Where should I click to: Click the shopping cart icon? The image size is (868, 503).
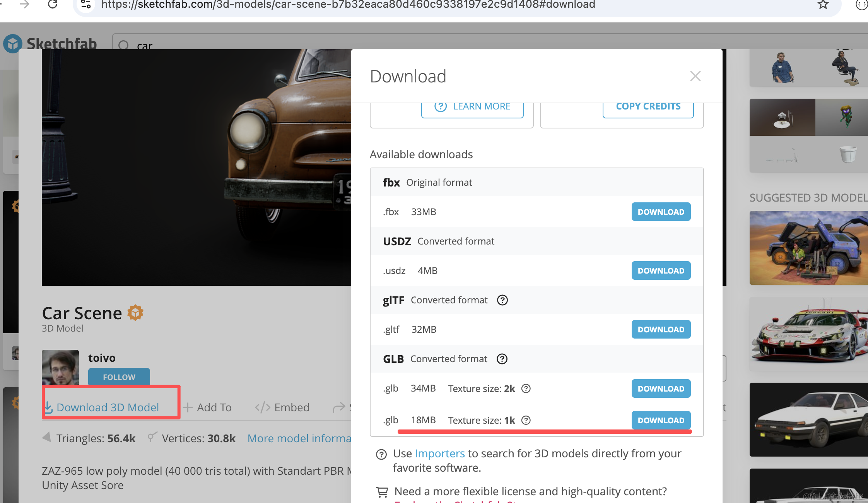[382, 492]
